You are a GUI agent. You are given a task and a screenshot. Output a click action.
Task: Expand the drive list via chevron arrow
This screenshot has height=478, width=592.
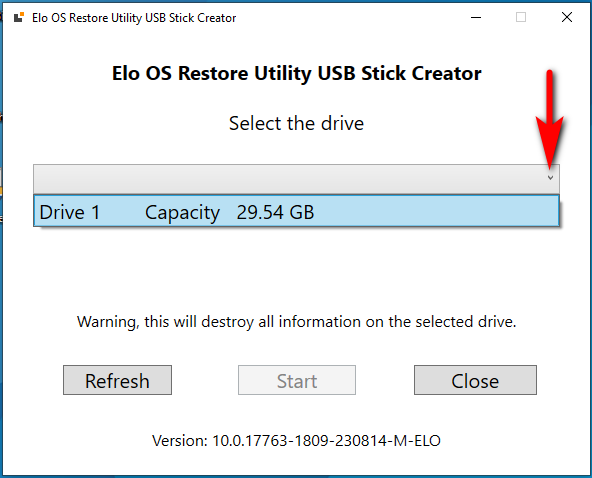550,177
